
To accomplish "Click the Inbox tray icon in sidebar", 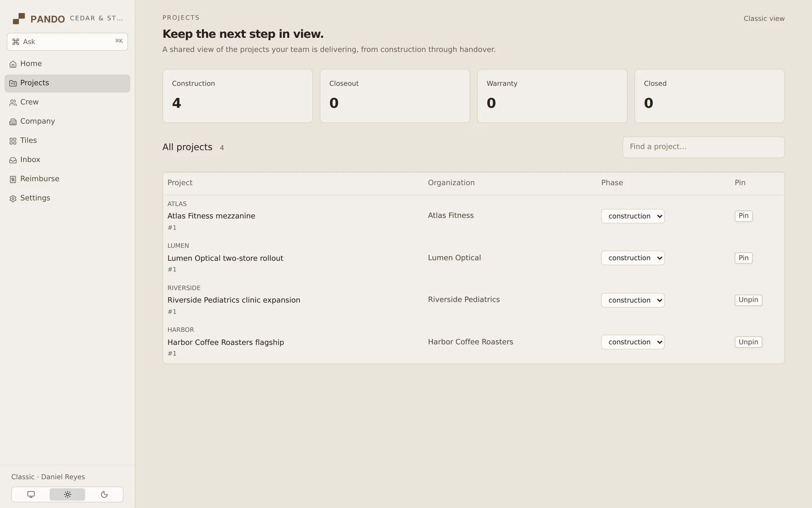I will click(13, 160).
